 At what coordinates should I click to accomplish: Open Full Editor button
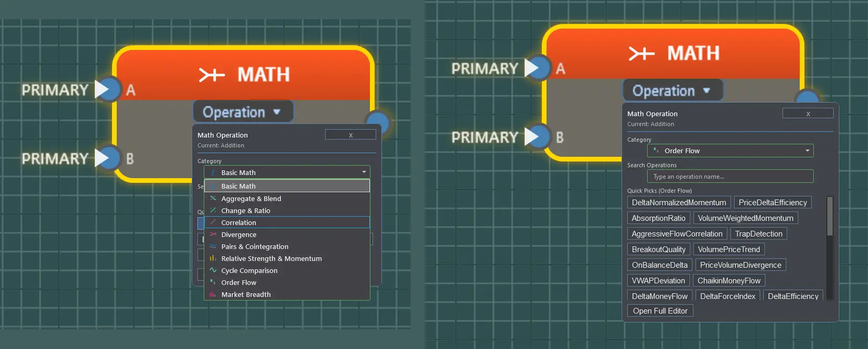660,311
